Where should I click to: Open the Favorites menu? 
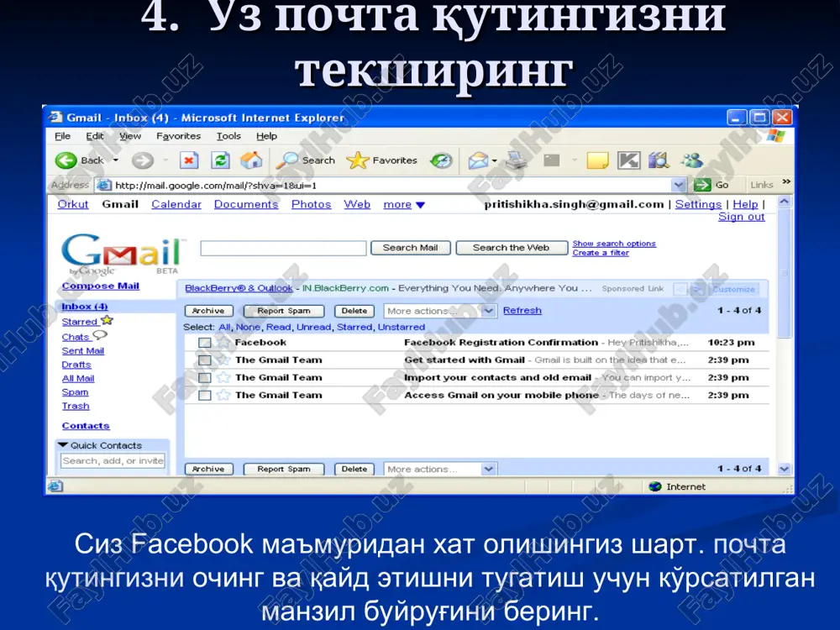point(178,136)
